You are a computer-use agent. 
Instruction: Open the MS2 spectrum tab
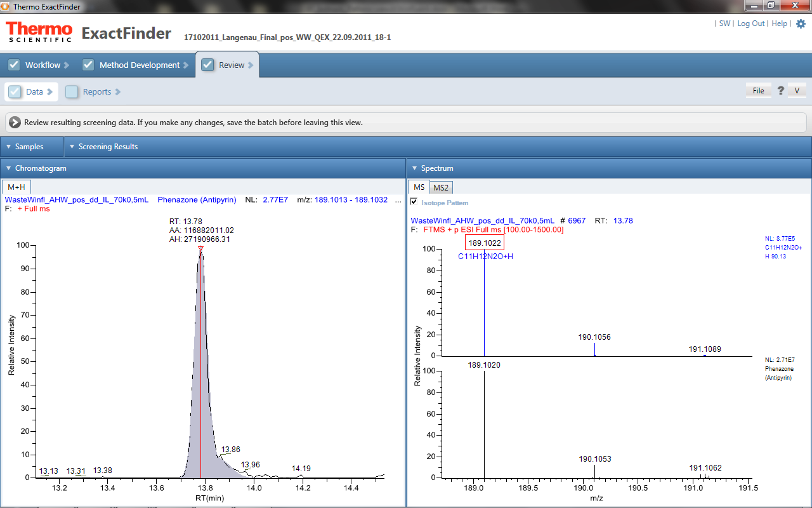point(441,187)
